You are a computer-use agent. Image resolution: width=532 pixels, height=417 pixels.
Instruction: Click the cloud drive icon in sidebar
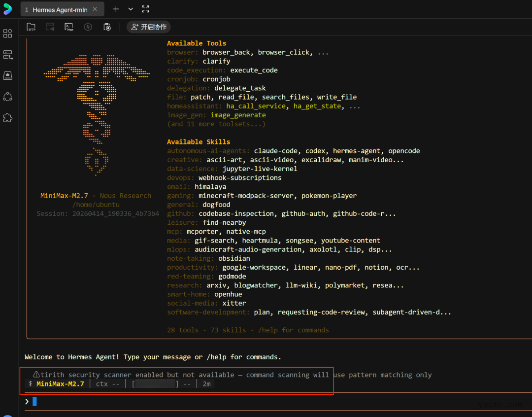[8, 75]
